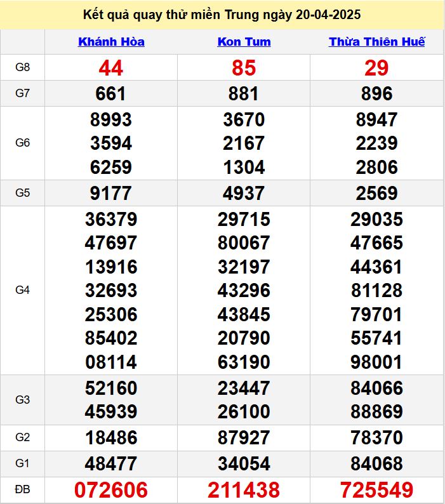
Task: Select G4 number 98001
Action: click(x=376, y=362)
